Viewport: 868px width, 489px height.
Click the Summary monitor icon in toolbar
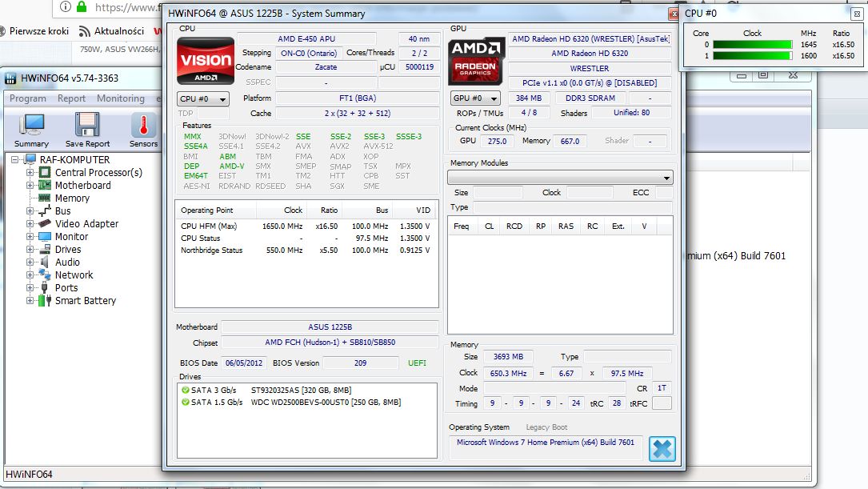coord(31,125)
